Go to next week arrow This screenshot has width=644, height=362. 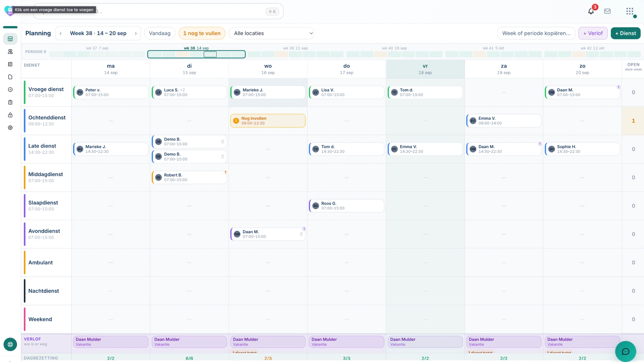tap(136, 33)
